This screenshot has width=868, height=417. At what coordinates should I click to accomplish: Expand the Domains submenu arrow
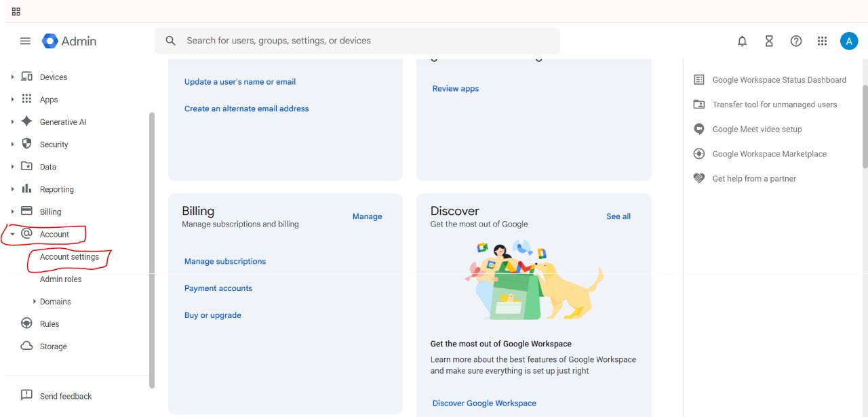pos(35,302)
